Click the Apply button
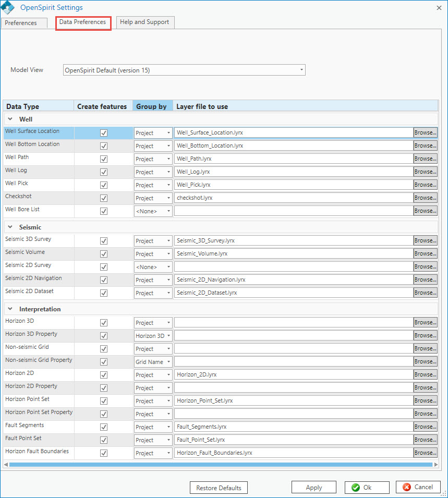448x498 pixels. 314,488
